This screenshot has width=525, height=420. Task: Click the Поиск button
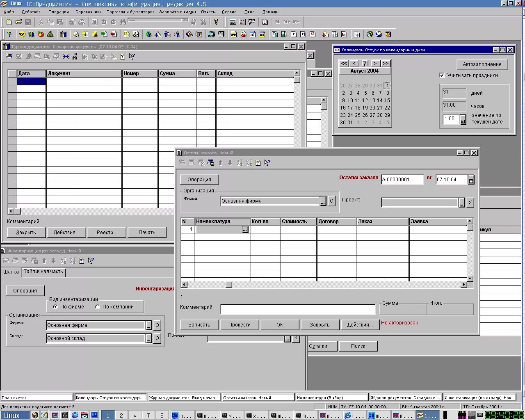click(x=358, y=346)
